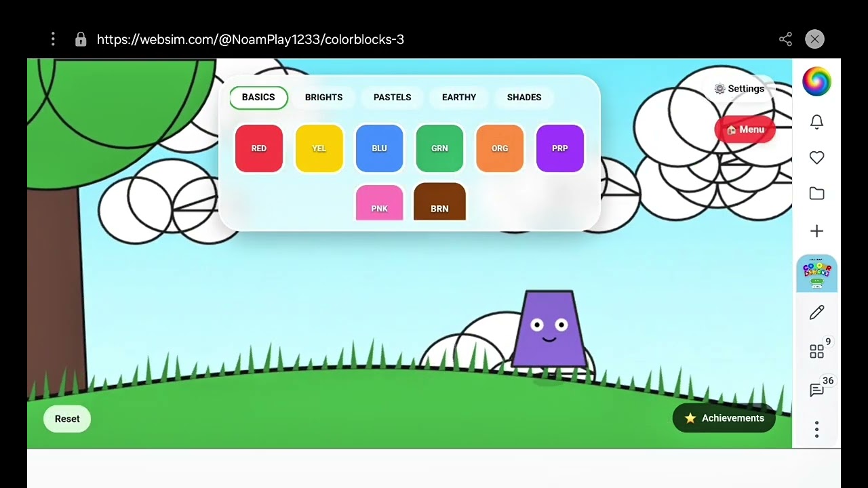Click the padlock site security icon
This screenshot has height=488, width=868.
coord(81,39)
